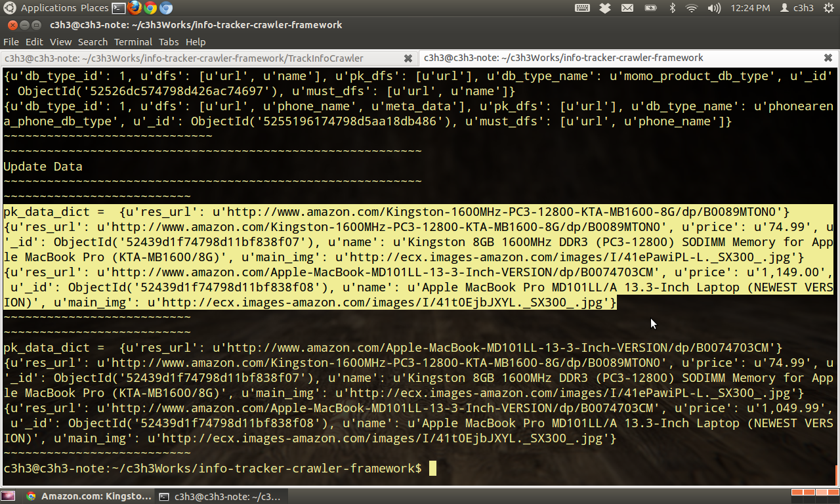840x504 pixels.
Task: Open the Tabs menu
Action: click(x=169, y=41)
